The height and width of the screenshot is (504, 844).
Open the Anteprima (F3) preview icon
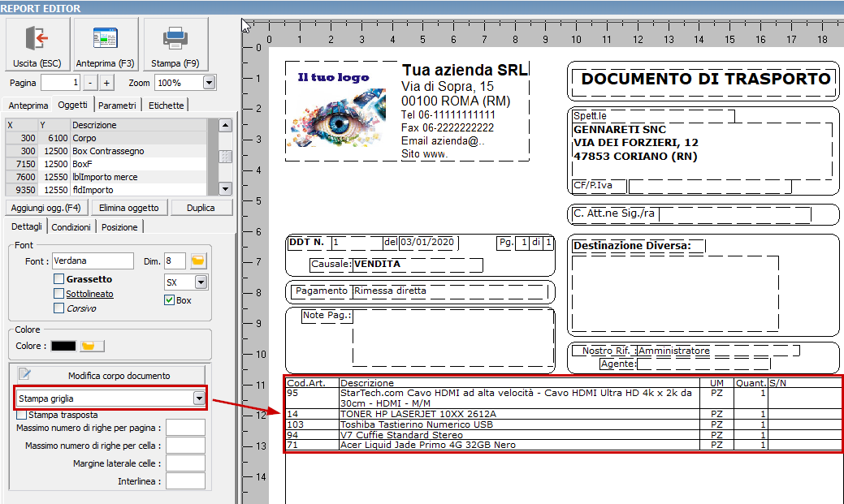point(105,39)
